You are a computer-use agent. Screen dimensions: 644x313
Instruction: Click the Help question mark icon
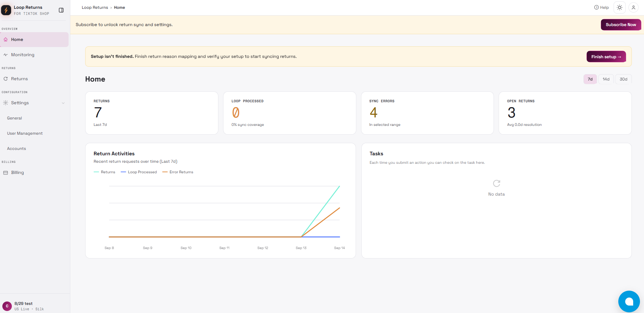click(596, 7)
